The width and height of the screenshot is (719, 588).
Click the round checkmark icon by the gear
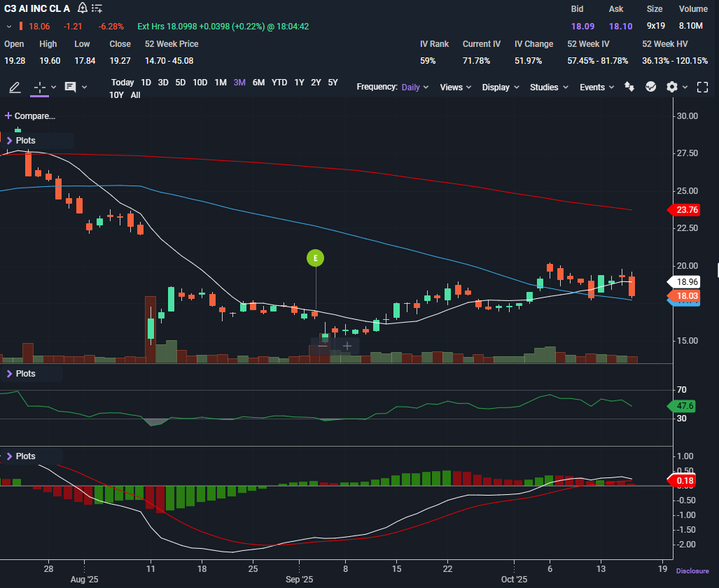pos(650,87)
